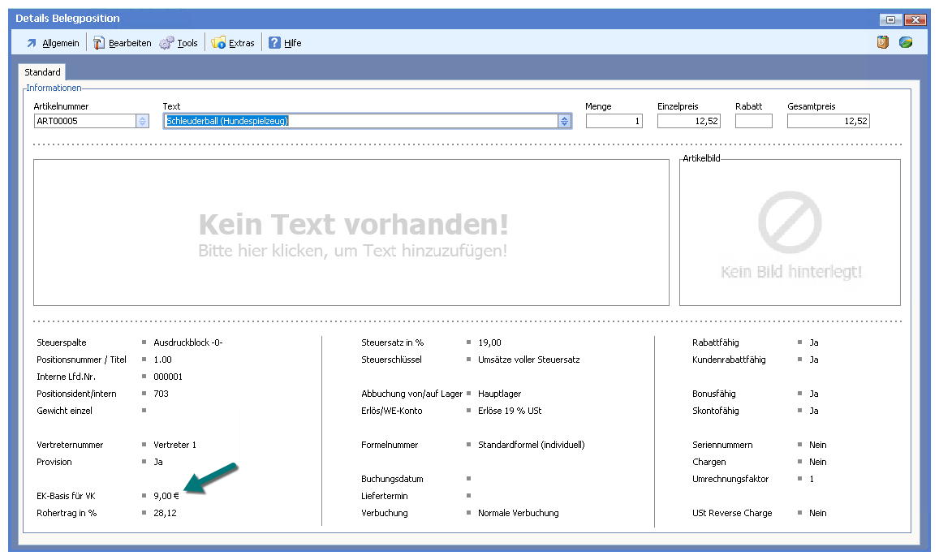
Task: Click the Gesamtpreis input field
Action: point(828,121)
